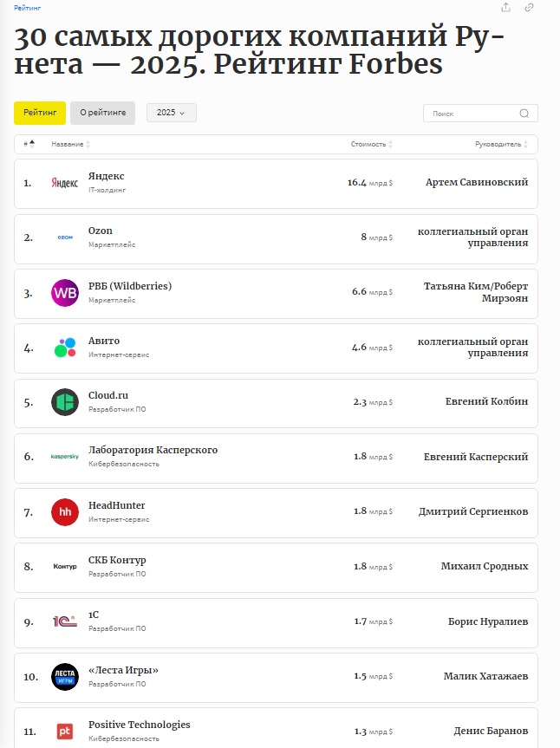Click the Positive Technologies pt logo
This screenshot has height=748, width=560.
point(65,732)
